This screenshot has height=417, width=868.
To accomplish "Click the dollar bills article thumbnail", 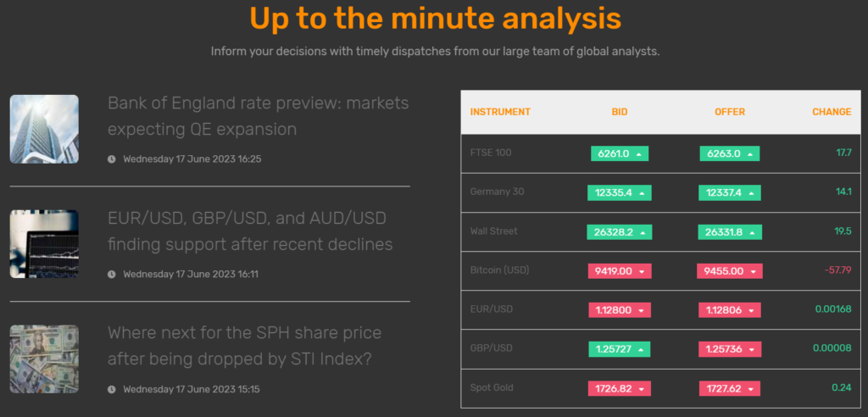I will (x=44, y=359).
